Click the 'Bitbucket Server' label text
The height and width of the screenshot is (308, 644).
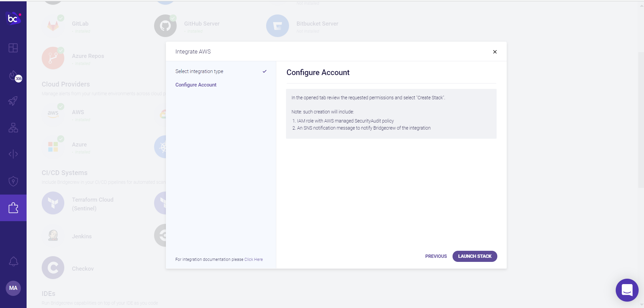(x=317, y=24)
